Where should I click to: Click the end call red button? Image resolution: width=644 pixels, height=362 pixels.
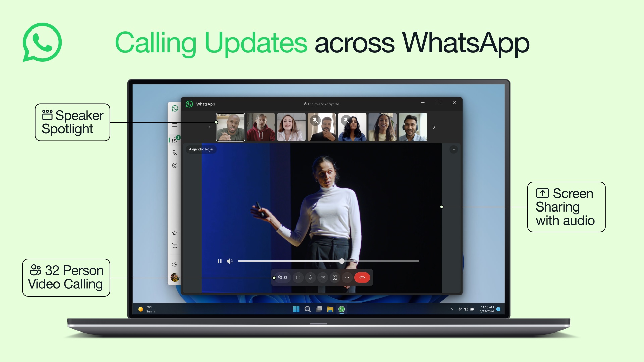362,277
